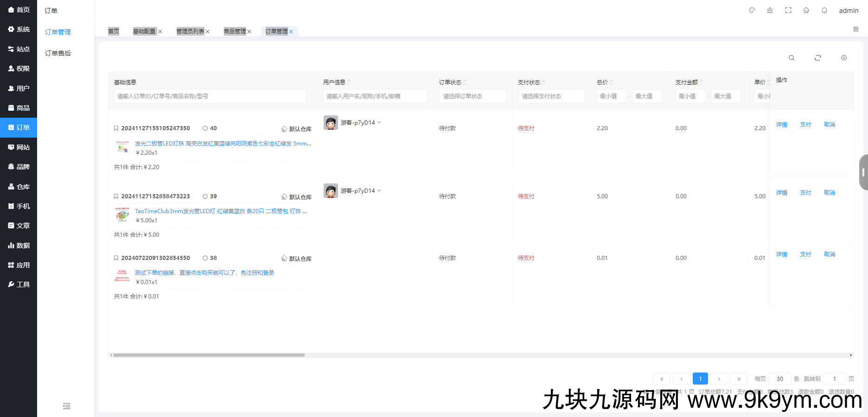
Task: Click the table search magnifier icon
Action: click(791, 57)
